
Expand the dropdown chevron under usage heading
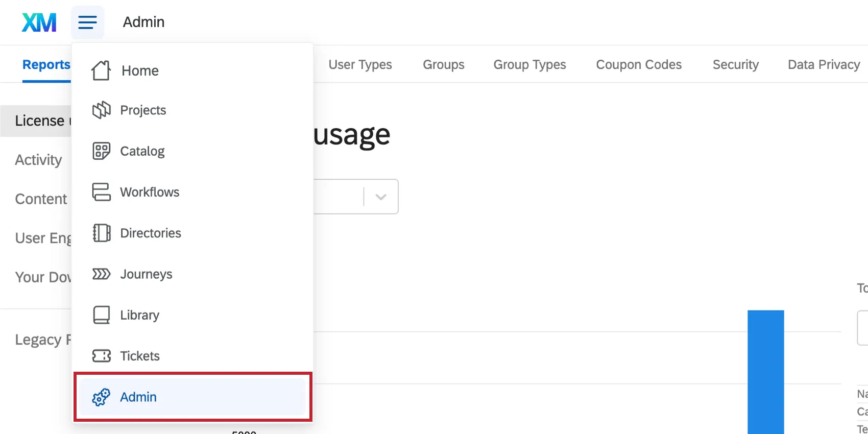(381, 197)
